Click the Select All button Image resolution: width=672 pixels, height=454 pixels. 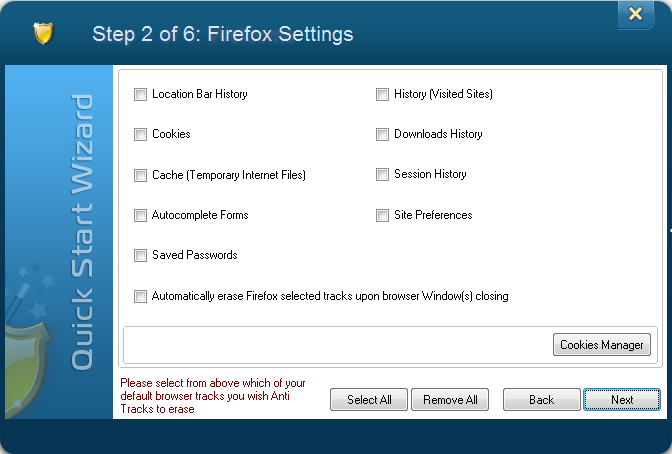click(369, 400)
